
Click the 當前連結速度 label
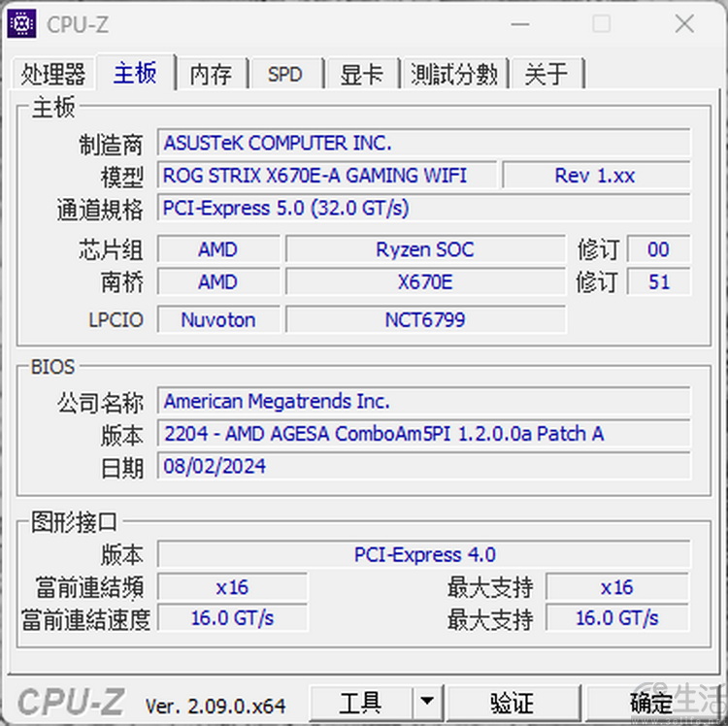[85, 619]
